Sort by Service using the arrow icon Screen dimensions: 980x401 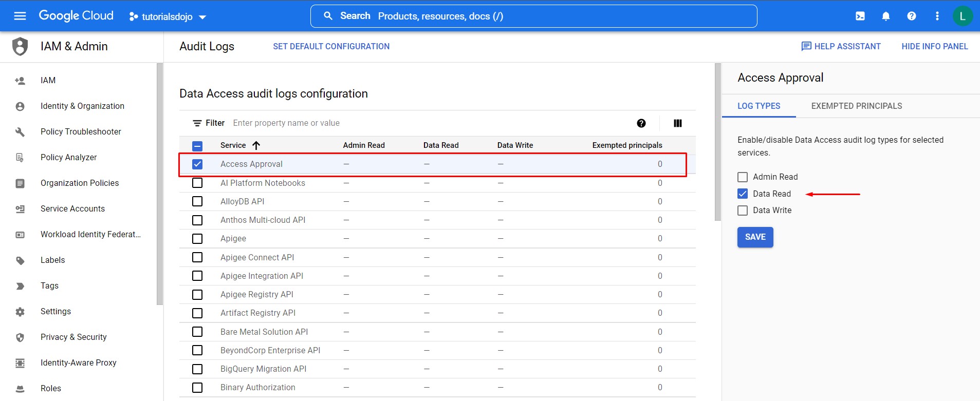tap(256, 145)
